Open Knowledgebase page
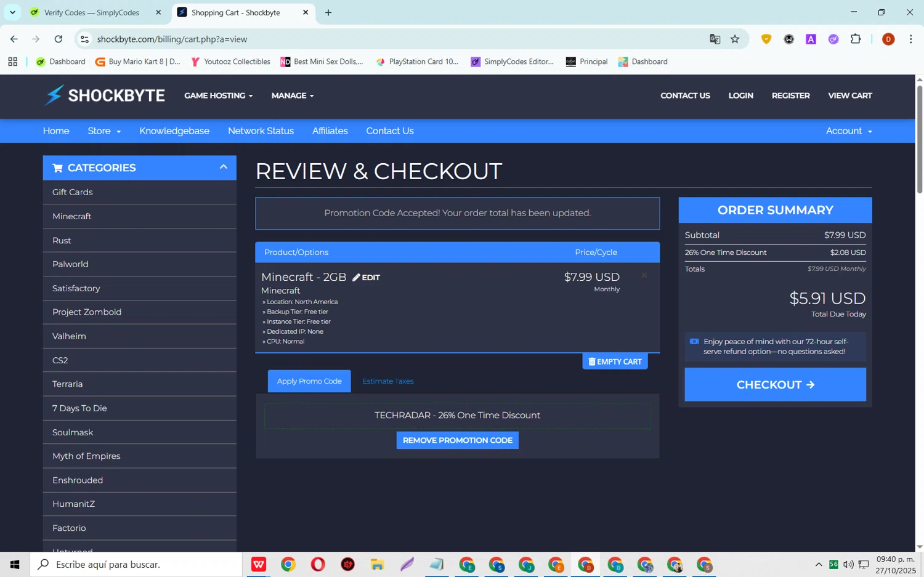 tap(174, 131)
